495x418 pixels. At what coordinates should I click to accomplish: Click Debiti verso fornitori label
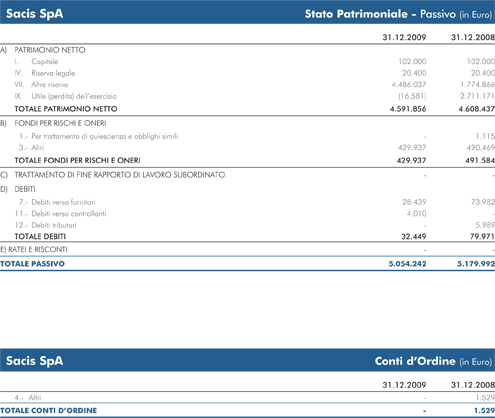63,202
